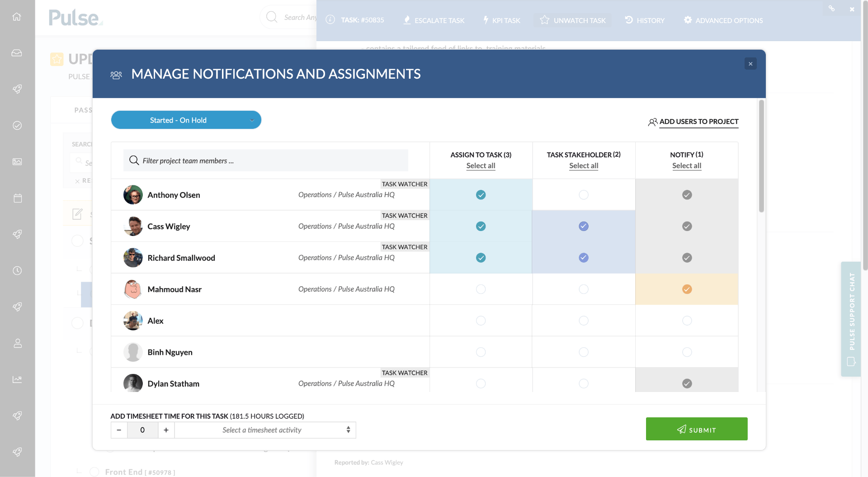
Task: Assign Alex to the task
Action: [481, 321]
